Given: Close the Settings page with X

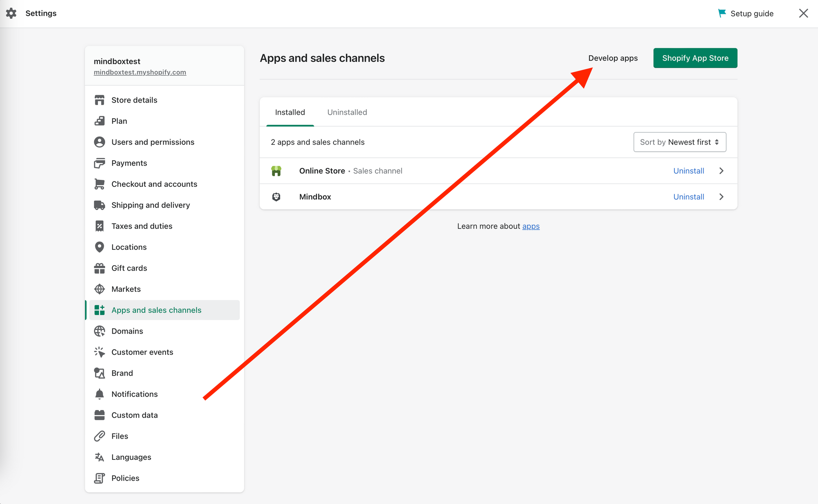Looking at the screenshot, I should pos(803,13).
